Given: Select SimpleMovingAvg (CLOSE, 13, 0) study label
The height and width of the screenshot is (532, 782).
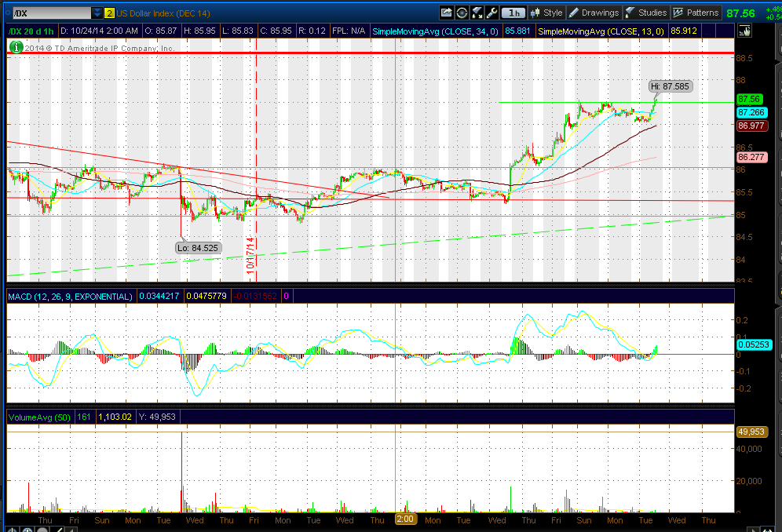Looking at the screenshot, I should (601, 31).
